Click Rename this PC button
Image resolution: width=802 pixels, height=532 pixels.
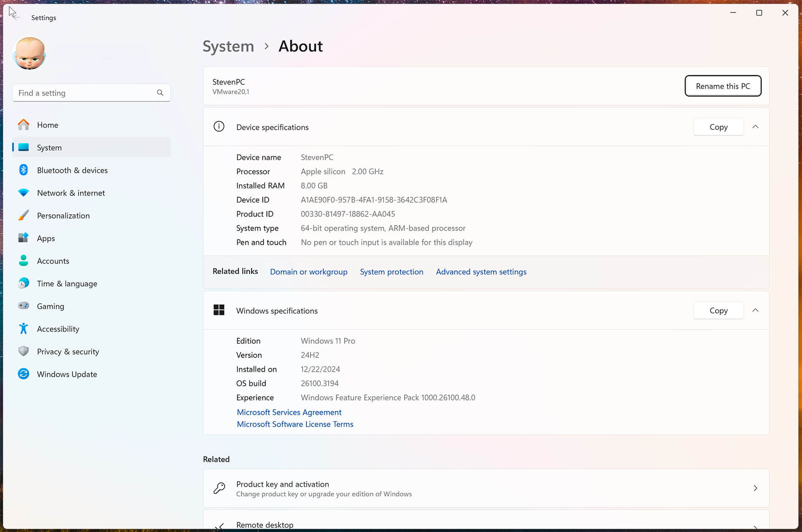723,86
